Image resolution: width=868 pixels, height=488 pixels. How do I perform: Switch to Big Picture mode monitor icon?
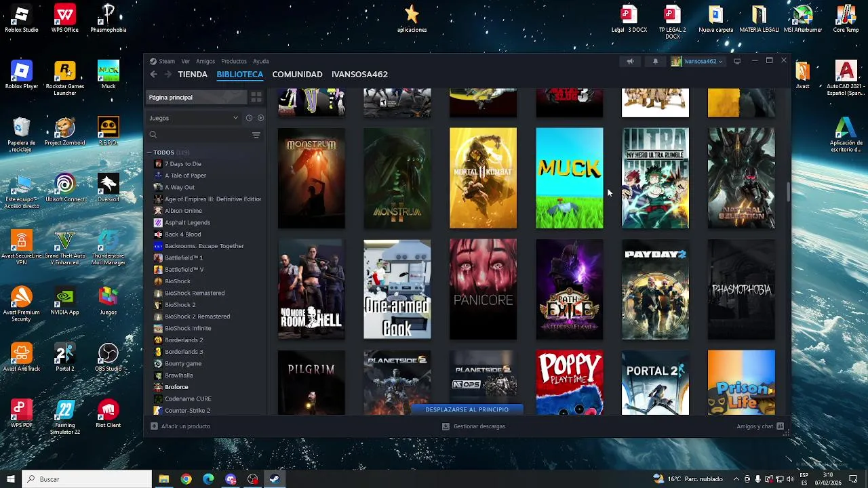pyautogui.click(x=737, y=61)
